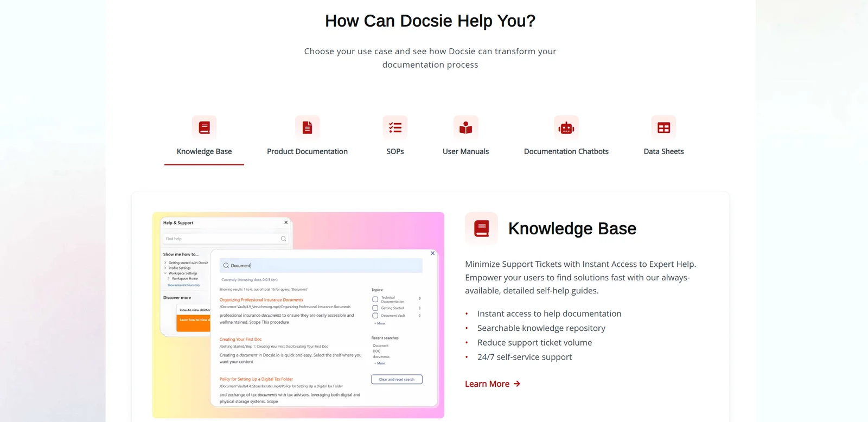Open Organizing Professional Insurance Documents result
The height and width of the screenshot is (422, 868).
[261, 299]
